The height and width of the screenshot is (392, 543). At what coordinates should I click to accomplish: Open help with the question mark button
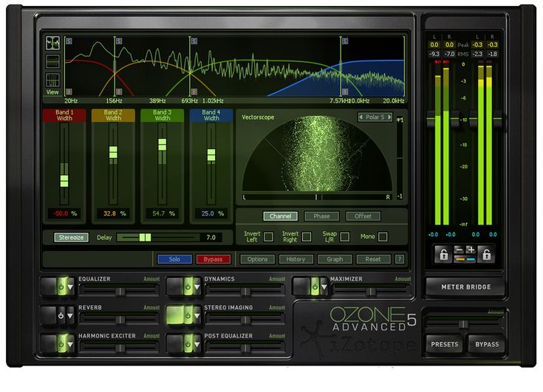coord(400,259)
